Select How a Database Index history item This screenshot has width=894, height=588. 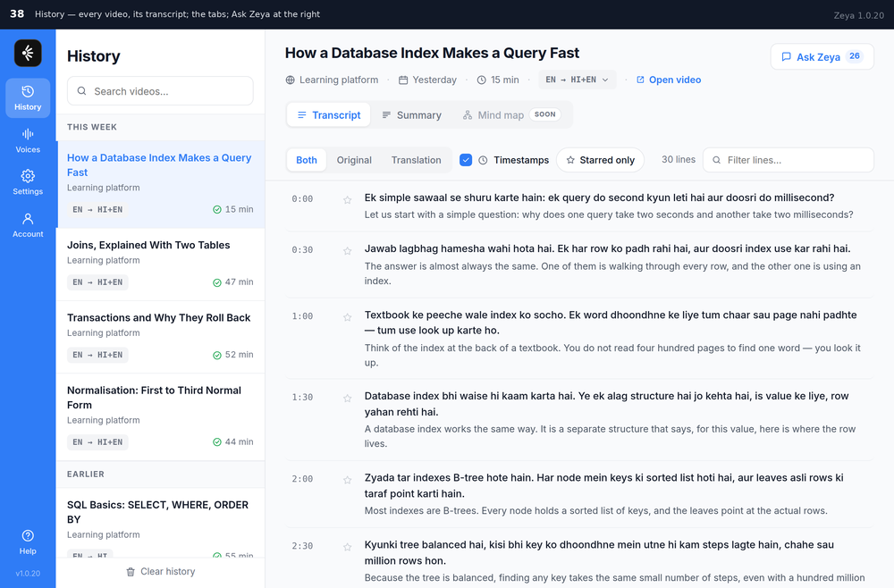click(x=160, y=184)
